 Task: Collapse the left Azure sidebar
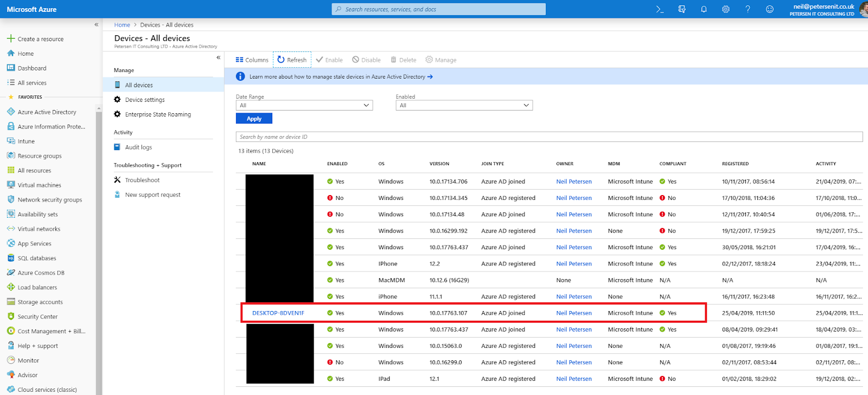[x=97, y=24]
